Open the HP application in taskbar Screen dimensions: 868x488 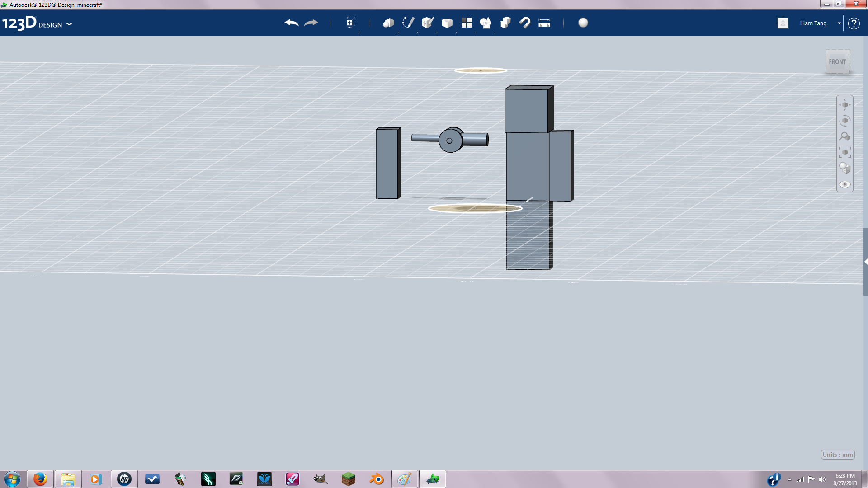click(124, 479)
